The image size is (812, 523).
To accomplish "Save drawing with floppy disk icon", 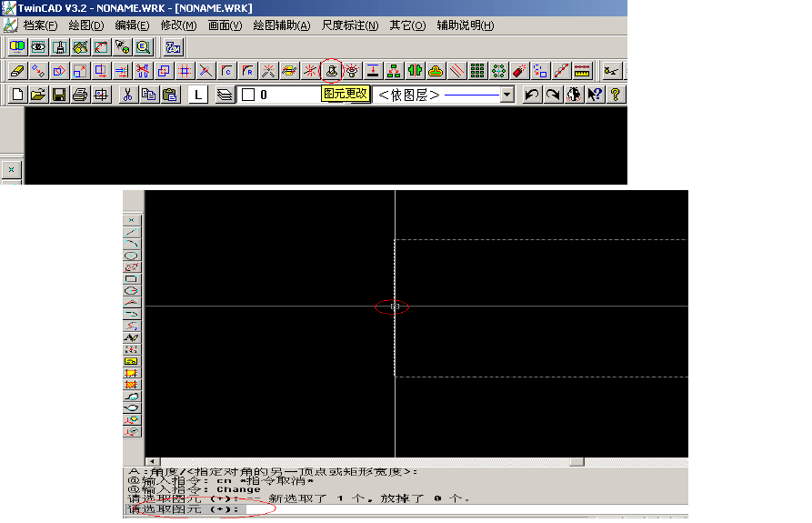I will (59, 95).
